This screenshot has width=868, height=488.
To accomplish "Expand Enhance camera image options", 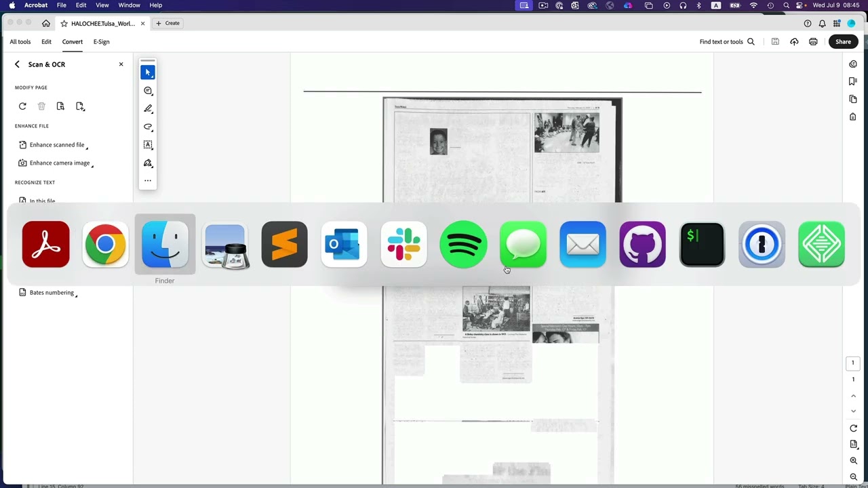I will click(56, 163).
